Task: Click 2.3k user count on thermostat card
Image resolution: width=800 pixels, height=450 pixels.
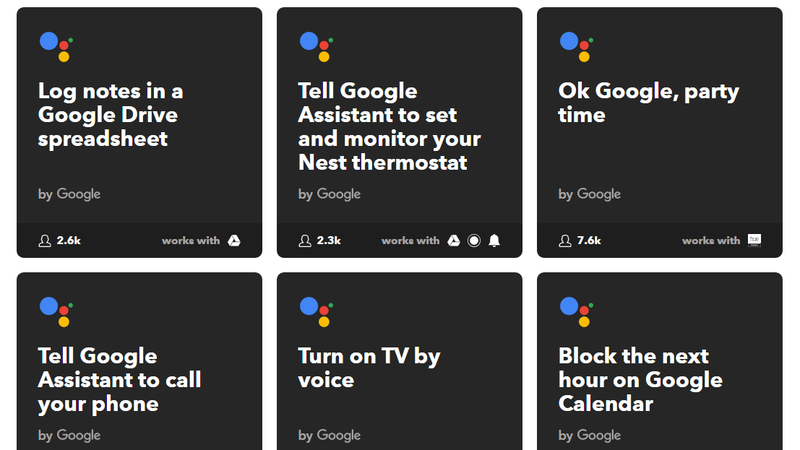Action: coord(329,240)
